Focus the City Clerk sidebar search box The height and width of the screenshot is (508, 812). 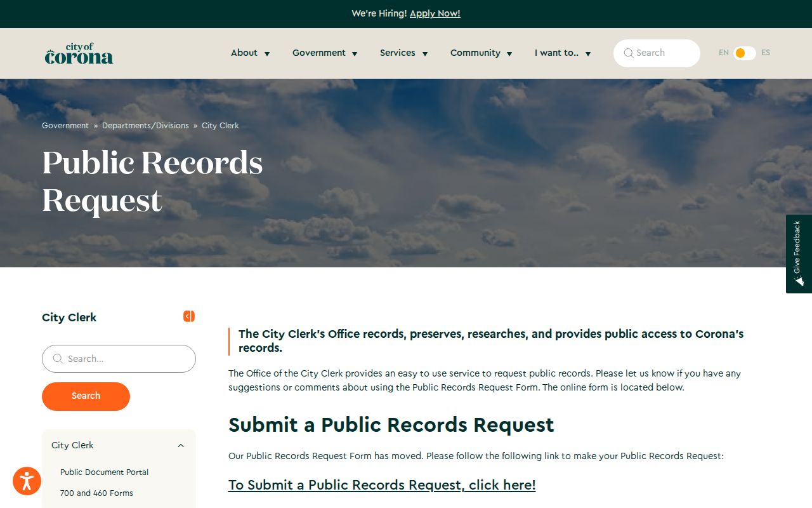click(x=119, y=359)
